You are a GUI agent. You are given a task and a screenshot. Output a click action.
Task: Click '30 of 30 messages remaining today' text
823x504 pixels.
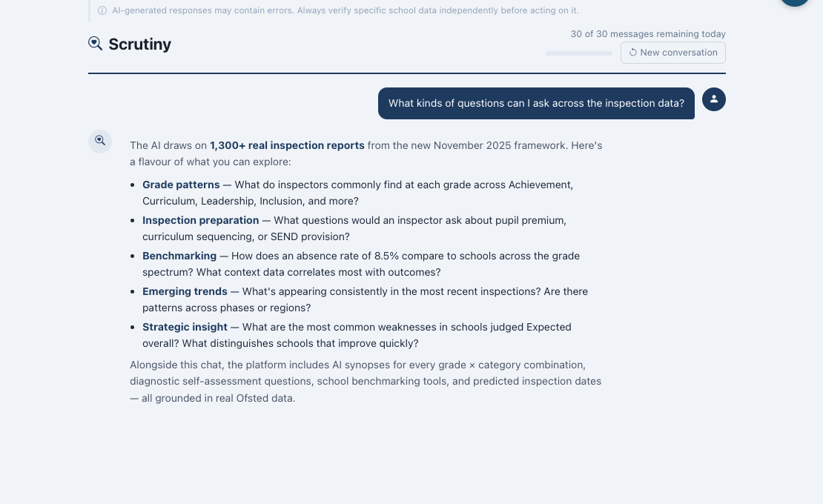point(648,34)
